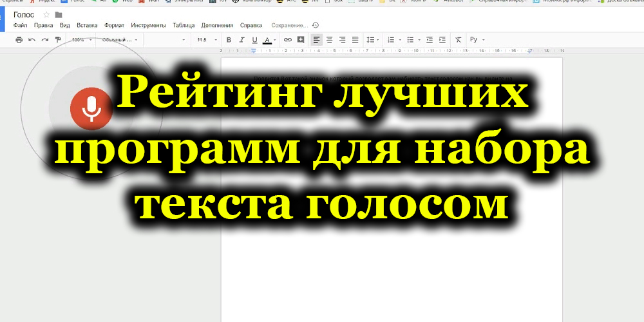Star the document Голос
The height and width of the screenshot is (322, 644).
click(x=46, y=14)
